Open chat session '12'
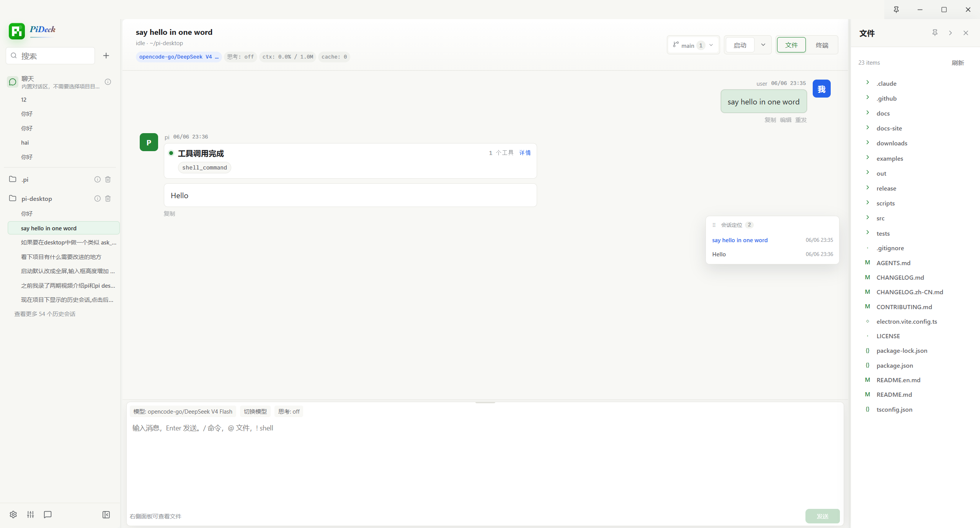The image size is (980, 528). tap(64, 99)
